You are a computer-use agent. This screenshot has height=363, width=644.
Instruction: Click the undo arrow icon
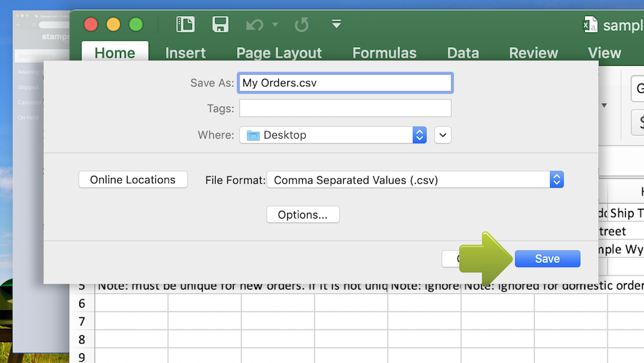(x=254, y=25)
